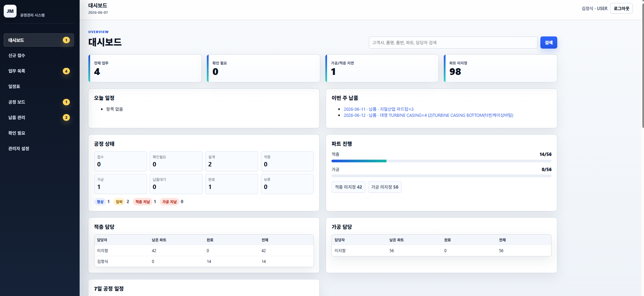Screen dimensions: 644x296
Task: Click 김정식 in the 적층 담당 table
Action: pos(103,262)
